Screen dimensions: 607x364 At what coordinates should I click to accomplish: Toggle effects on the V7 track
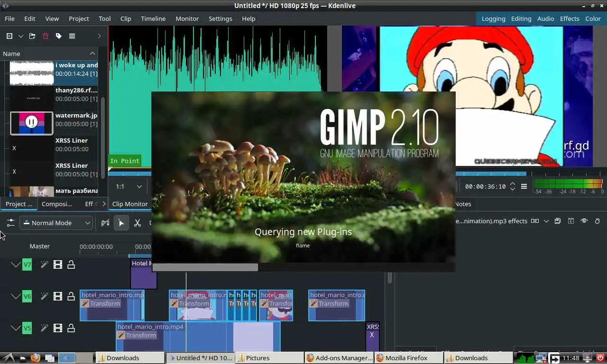[x=44, y=264]
